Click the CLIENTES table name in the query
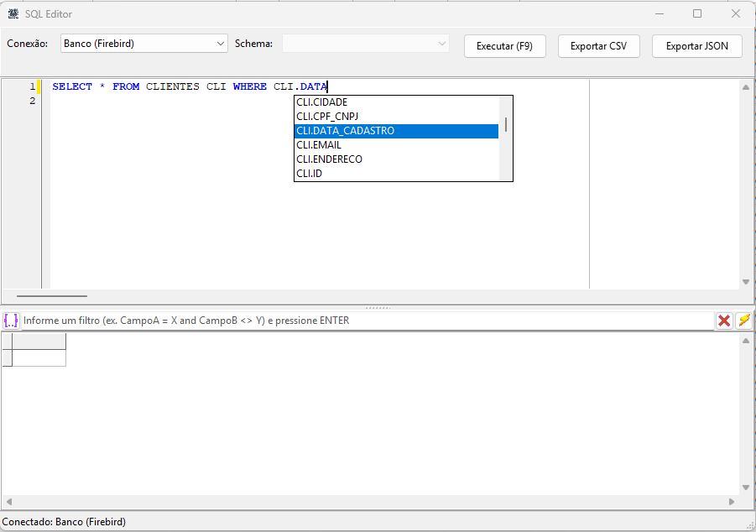This screenshot has width=756, height=532. (x=173, y=86)
